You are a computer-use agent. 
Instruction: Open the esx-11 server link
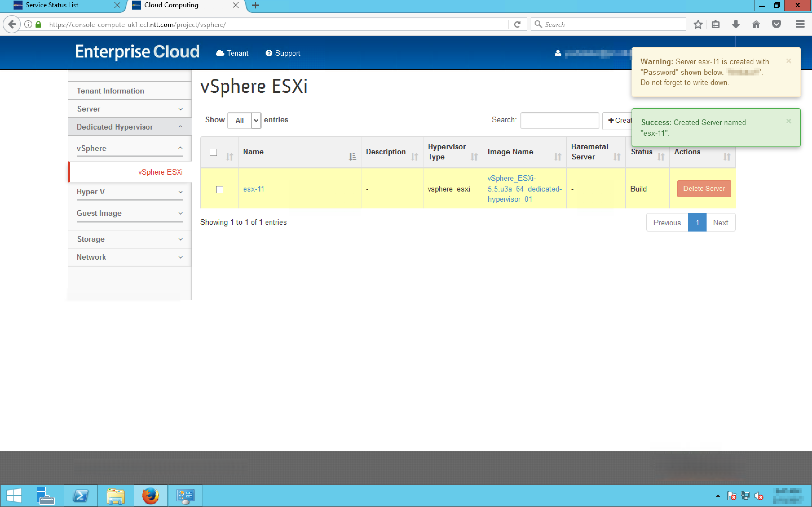click(x=253, y=189)
